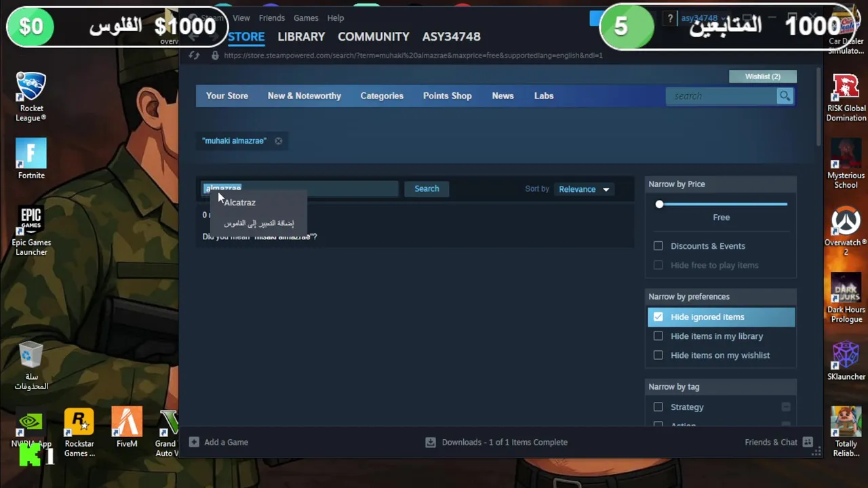This screenshot has width=868, height=488.
Task: Click the search term input box
Action: pos(300,189)
